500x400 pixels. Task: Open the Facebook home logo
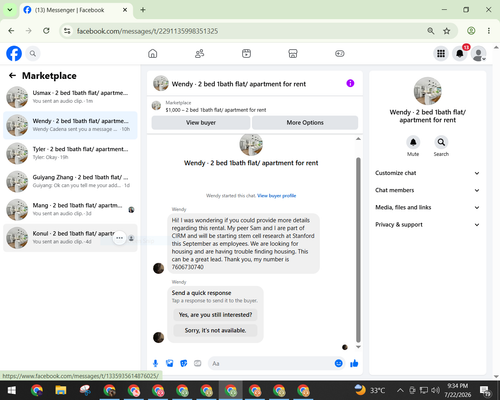coord(14,53)
